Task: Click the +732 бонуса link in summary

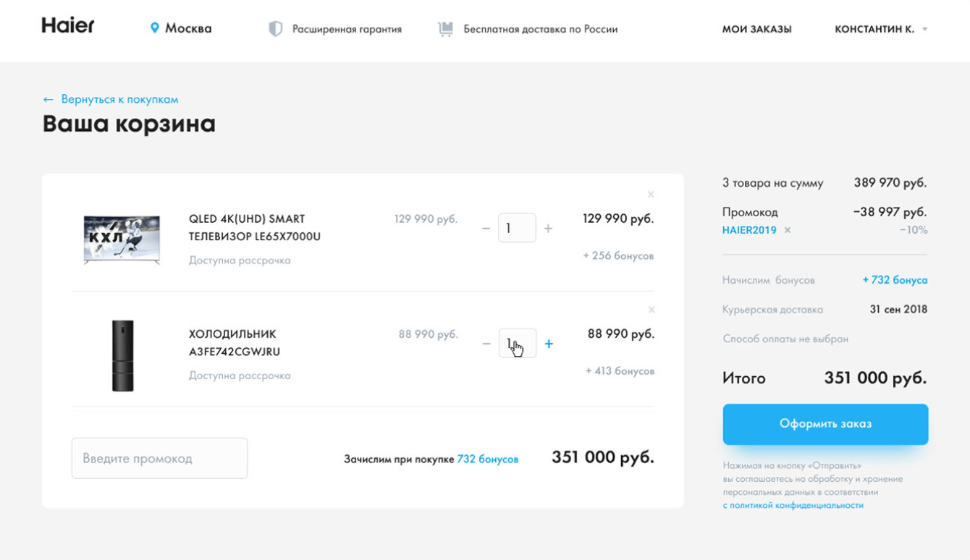Action: (x=895, y=280)
